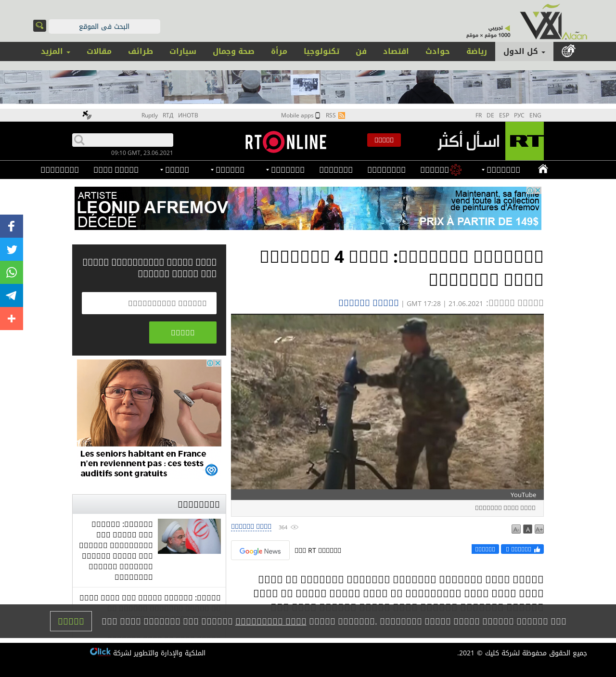Click the Facebook share icon in sidebar
Image resolution: width=616 pixels, height=677 pixels.
(x=12, y=226)
